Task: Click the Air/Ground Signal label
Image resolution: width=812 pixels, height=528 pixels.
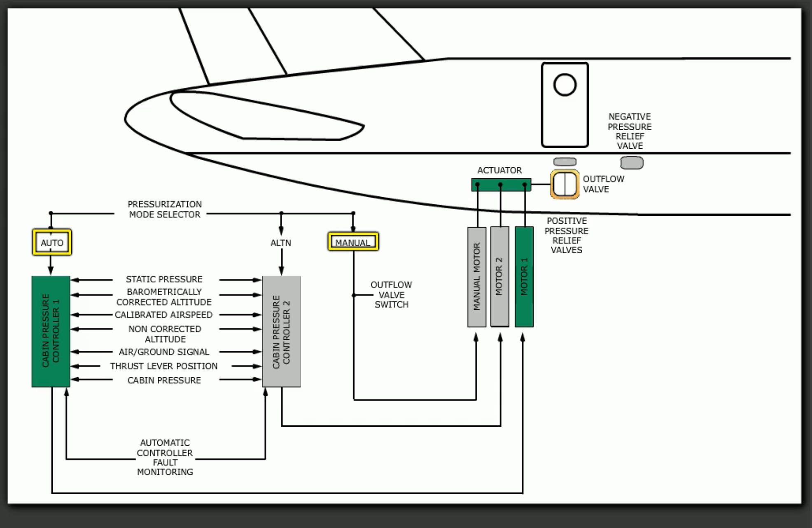Action: 163,352
